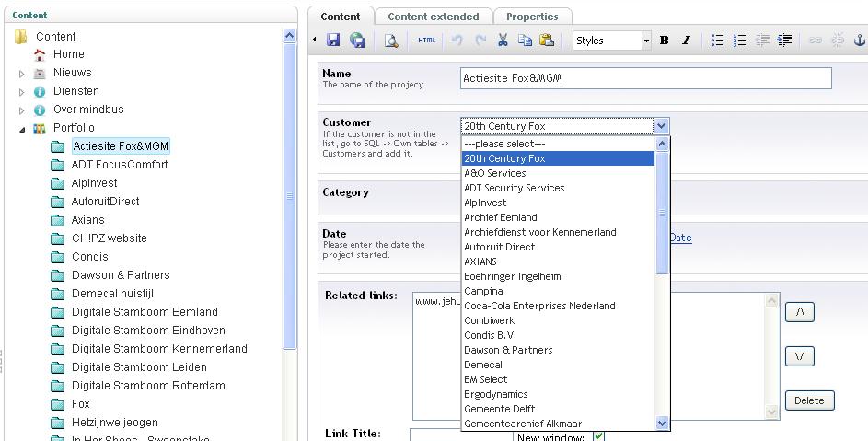Viewport: 868px width, 441px height.
Task: Open 'CH!PZ website' portfolio item
Action: pos(109,238)
